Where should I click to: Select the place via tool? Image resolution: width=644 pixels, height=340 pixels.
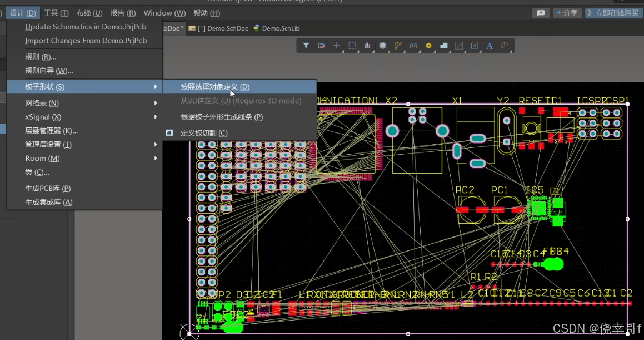[x=428, y=46]
